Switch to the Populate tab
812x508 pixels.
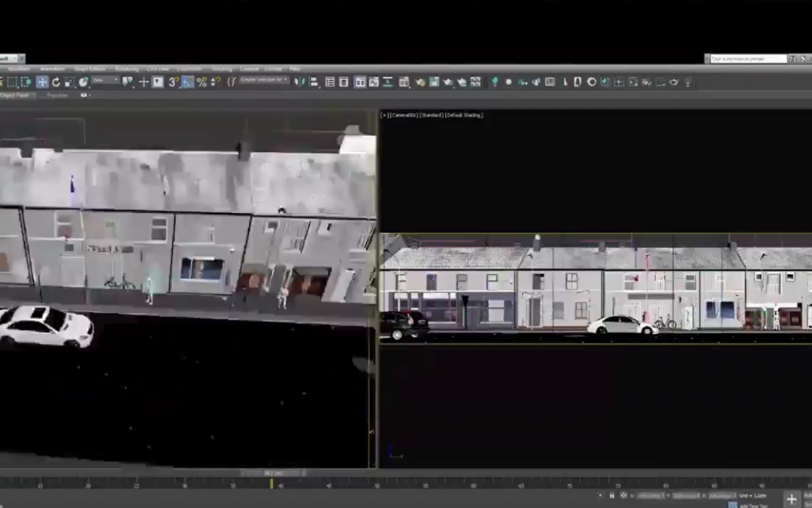point(57,96)
